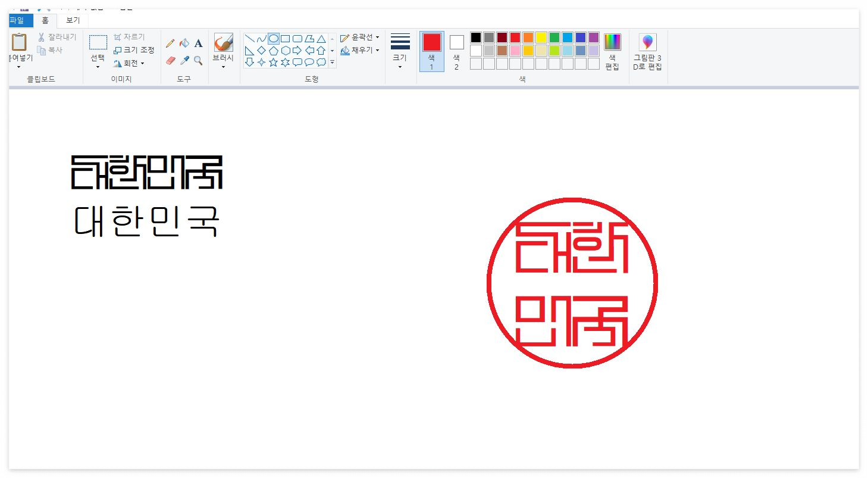Screen dimensions: 868x478
Task: Choose the Oval callout shape
Action: (x=309, y=63)
